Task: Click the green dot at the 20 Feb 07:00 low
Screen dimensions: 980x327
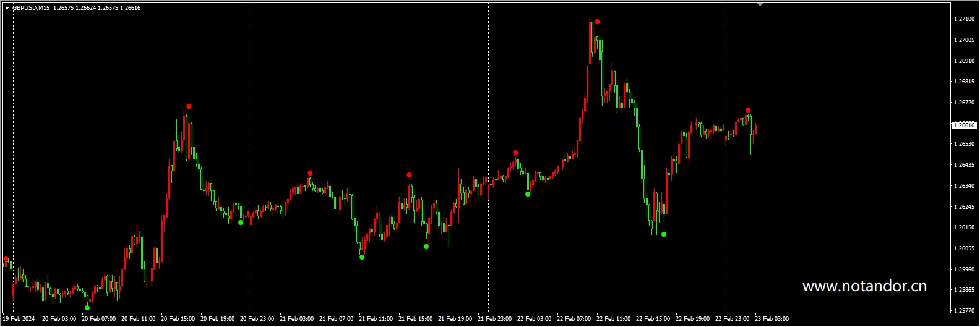Action: [87, 308]
